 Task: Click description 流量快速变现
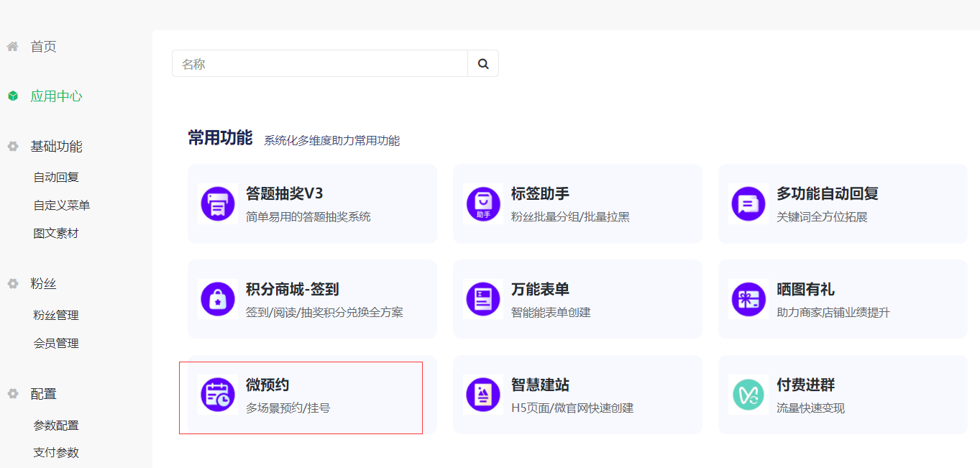[x=810, y=408]
